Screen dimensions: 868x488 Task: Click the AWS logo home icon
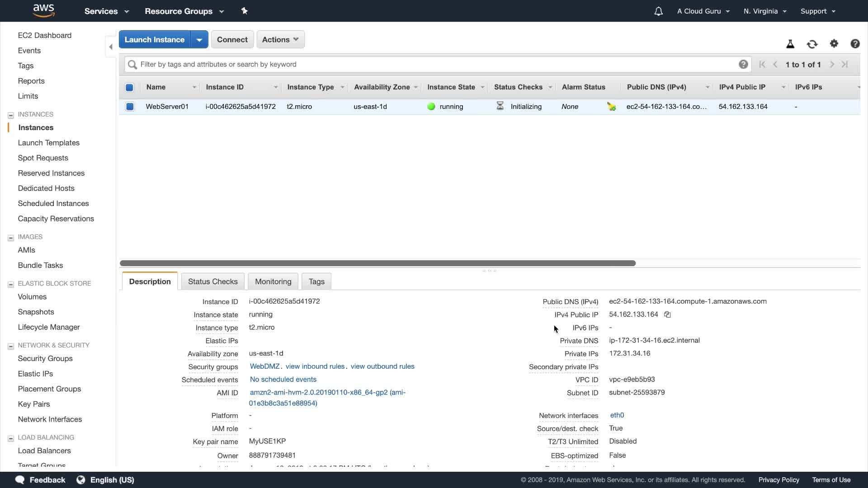[x=44, y=10]
